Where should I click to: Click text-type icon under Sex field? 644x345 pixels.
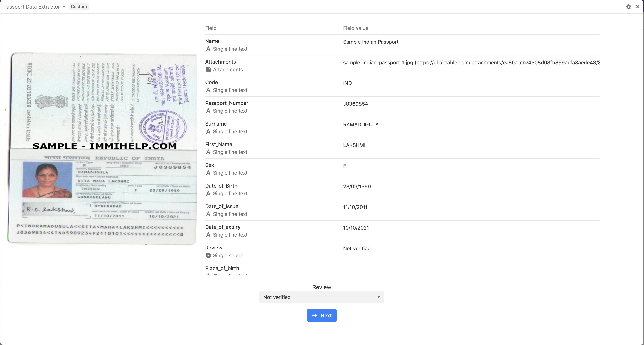coord(208,173)
